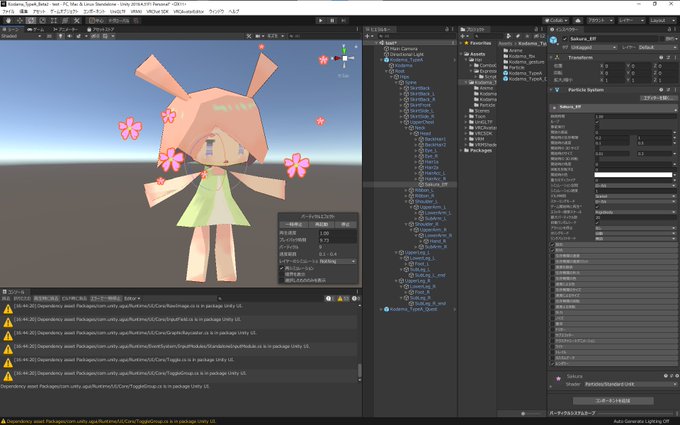Switch to the Asset Store tab
680x425 pixels.
click(101, 29)
